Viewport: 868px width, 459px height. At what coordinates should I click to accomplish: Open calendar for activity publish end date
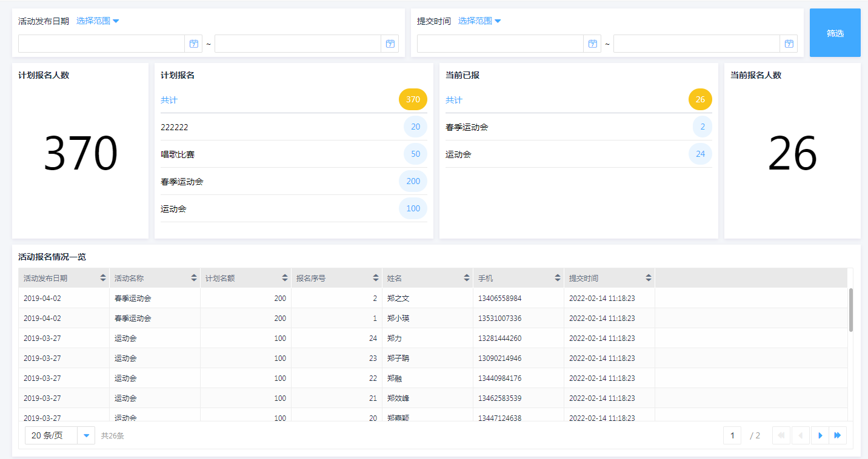390,44
